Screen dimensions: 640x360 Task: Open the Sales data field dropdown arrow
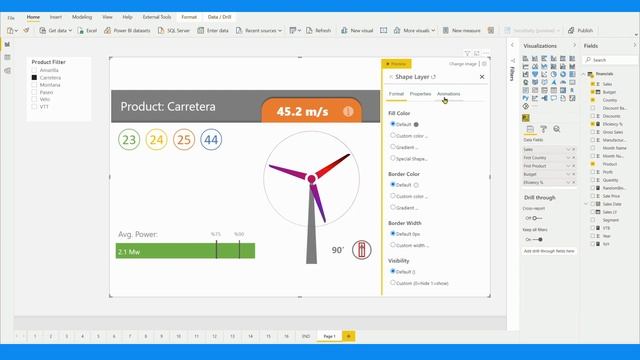pyautogui.click(x=568, y=149)
